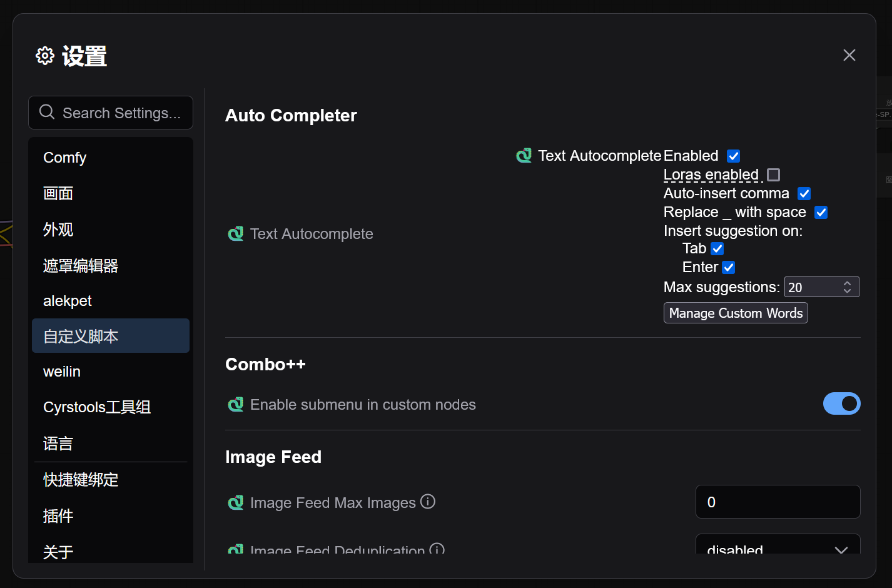Click the magnifier icon in Search Settings
This screenshot has width=892, height=588.
click(x=47, y=111)
